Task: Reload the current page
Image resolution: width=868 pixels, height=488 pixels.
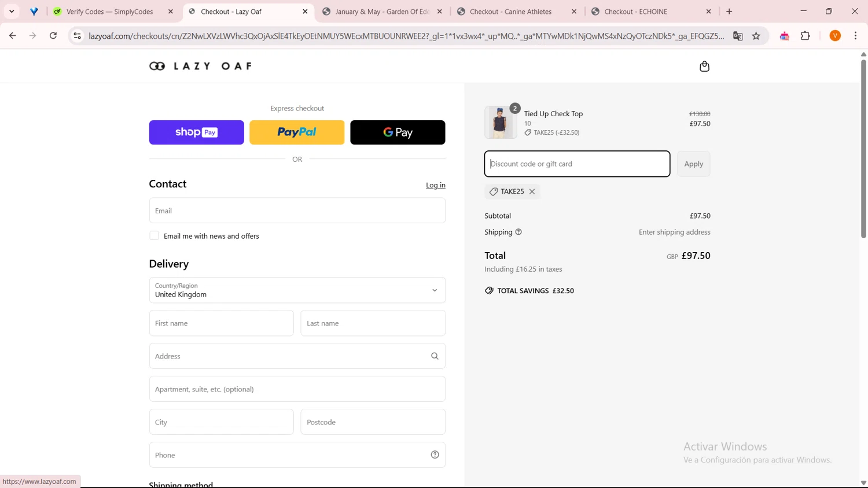Action: click(53, 36)
